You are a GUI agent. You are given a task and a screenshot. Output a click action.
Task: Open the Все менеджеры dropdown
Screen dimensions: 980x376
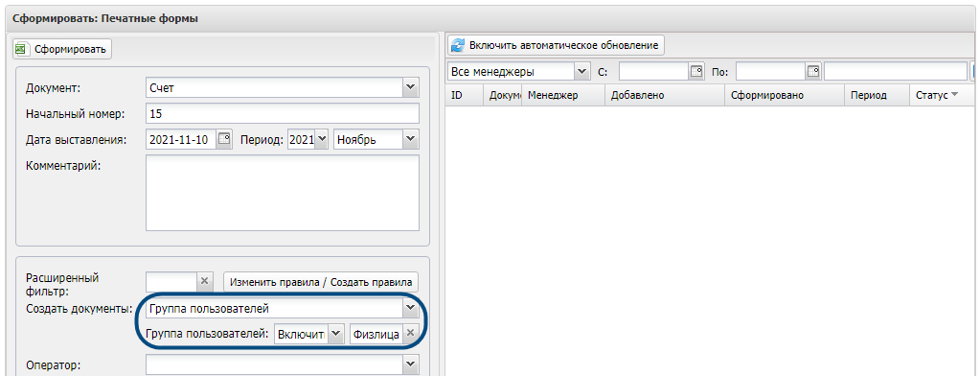point(581,71)
